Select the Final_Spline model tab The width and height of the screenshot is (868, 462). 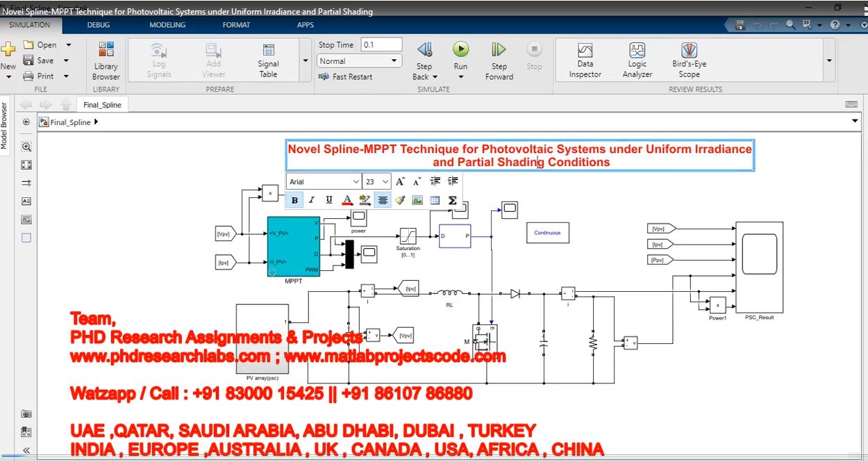tap(102, 105)
